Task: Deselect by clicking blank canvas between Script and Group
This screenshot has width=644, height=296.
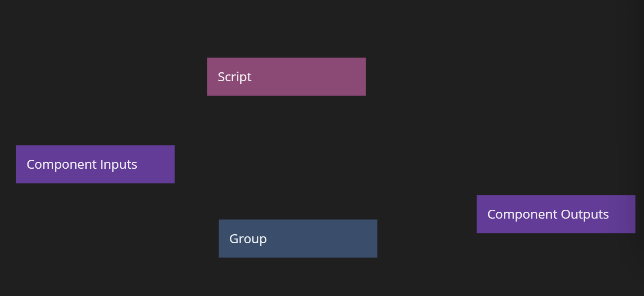Action: (292, 156)
